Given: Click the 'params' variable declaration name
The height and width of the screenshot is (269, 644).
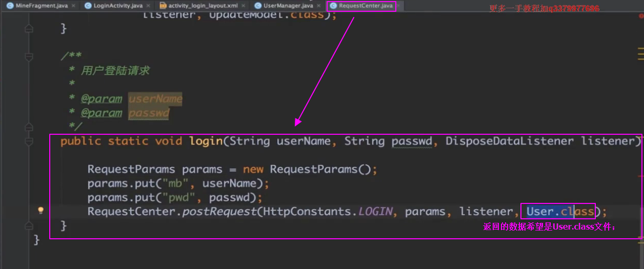Looking at the screenshot, I should [x=202, y=170].
